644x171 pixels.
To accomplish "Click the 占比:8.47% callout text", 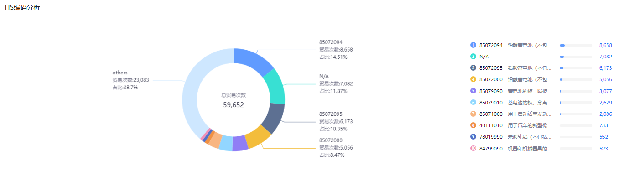I will tap(332, 155).
